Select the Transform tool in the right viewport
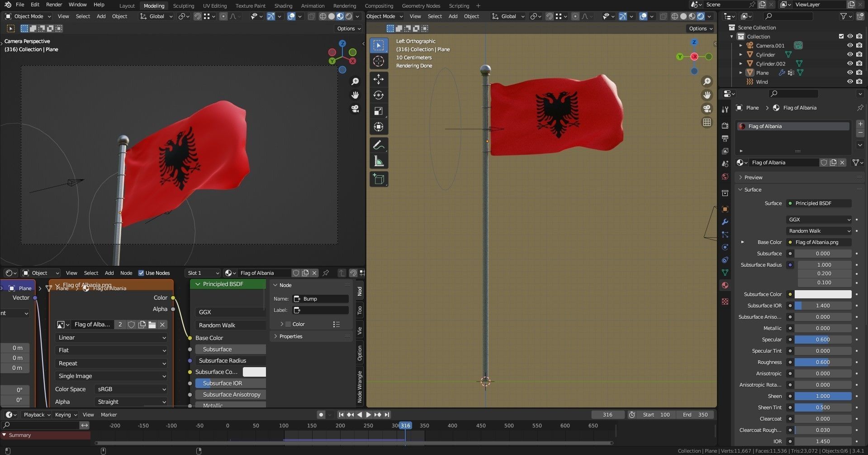 (379, 127)
